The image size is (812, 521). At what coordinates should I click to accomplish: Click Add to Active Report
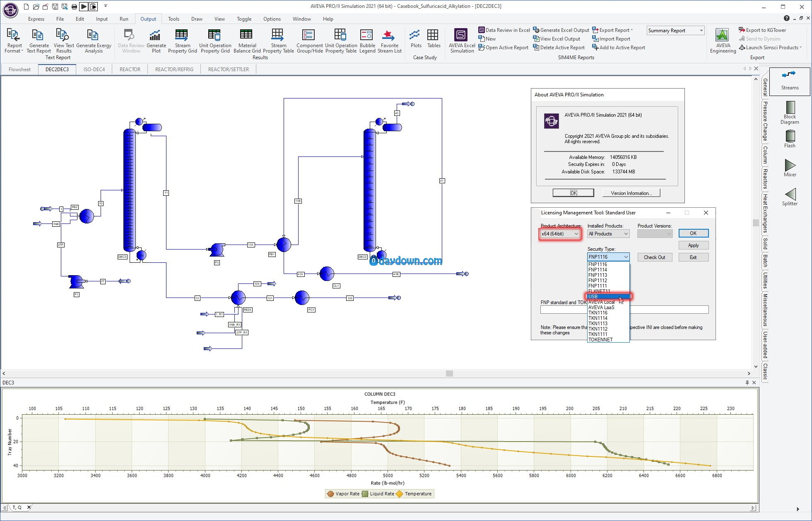point(619,47)
